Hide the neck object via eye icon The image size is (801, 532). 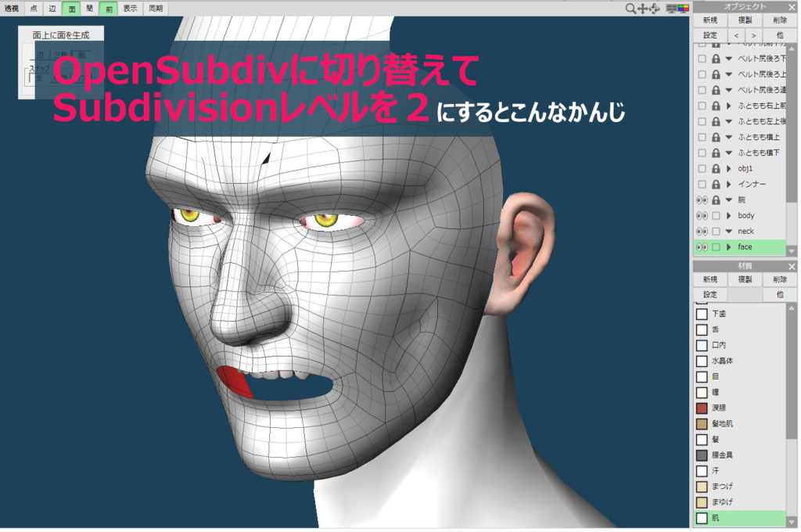point(702,231)
